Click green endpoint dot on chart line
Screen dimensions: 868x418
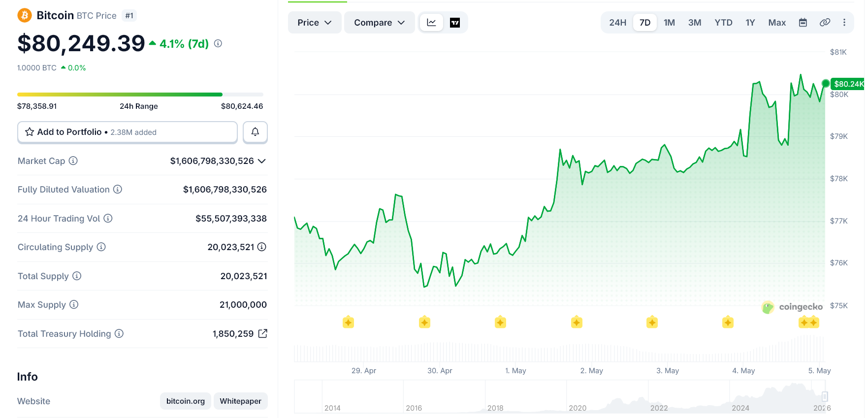(x=826, y=83)
